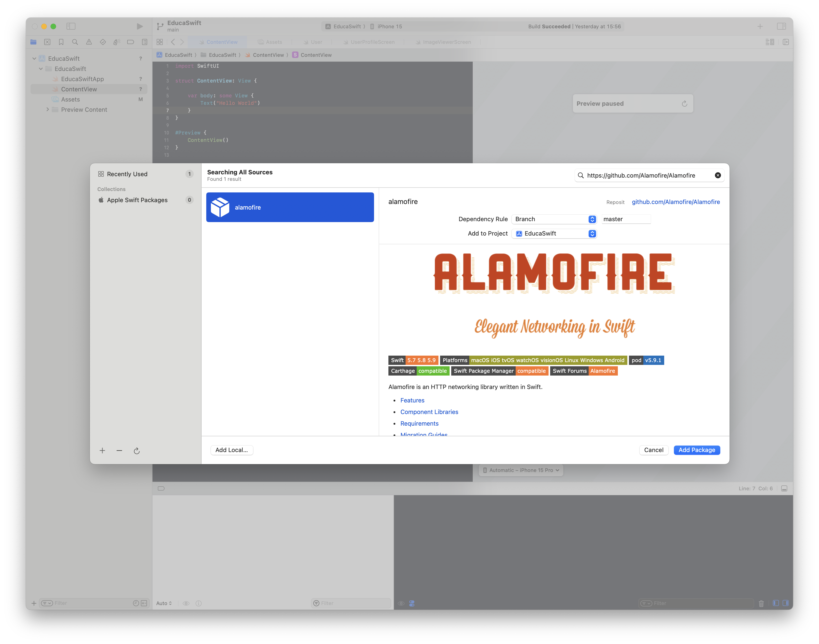This screenshot has height=644, width=819.
Task: Open the Features readme link
Action: point(412,400)
